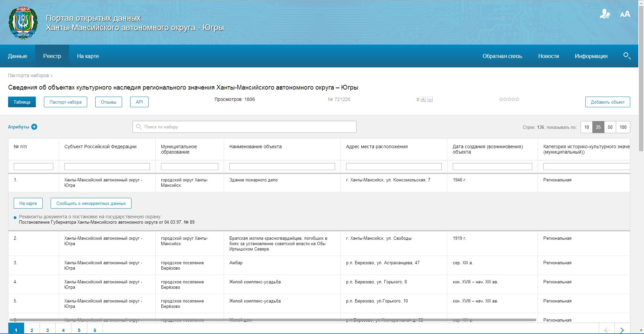Downvote dataset with the minus icon
The width and height of the screenshot is (644, 334).
click(430, 100)
